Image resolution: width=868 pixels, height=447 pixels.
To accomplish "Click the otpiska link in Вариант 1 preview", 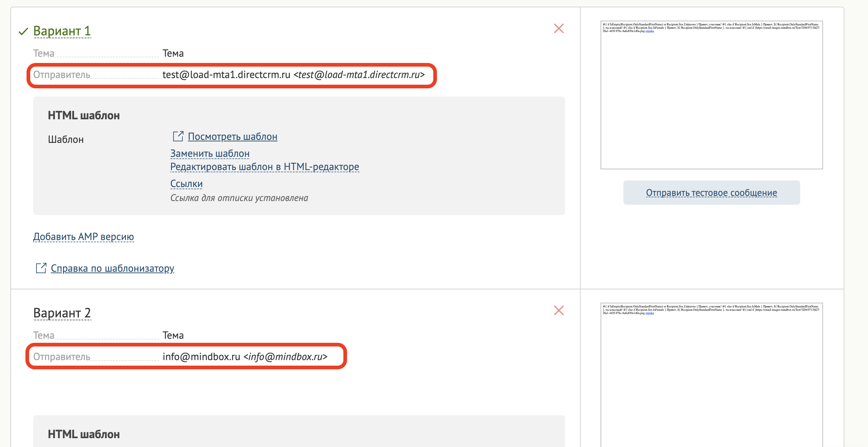I will click(650, 31).
